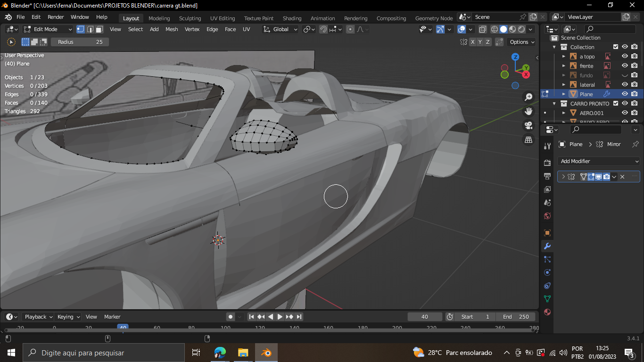Image resolution: width=644 pixels, height=362 pixels.
Task: Click the Marker menu in timeline
Action: [112, 317]
